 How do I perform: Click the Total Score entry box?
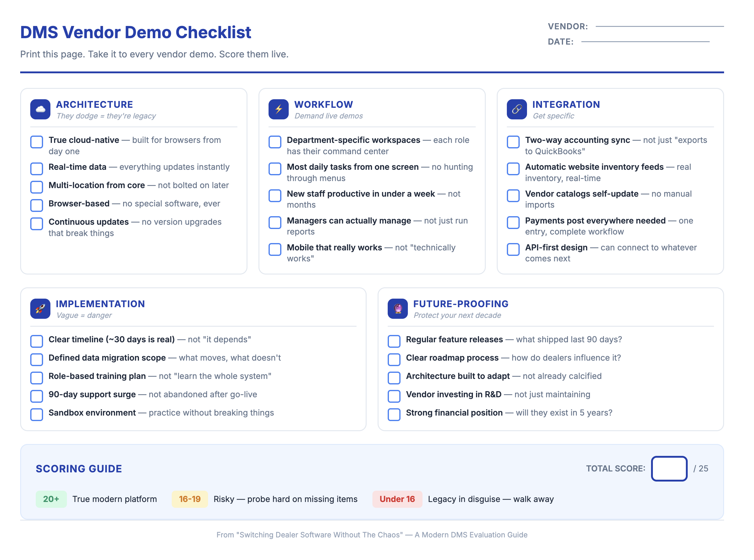[x=668, y=468]
